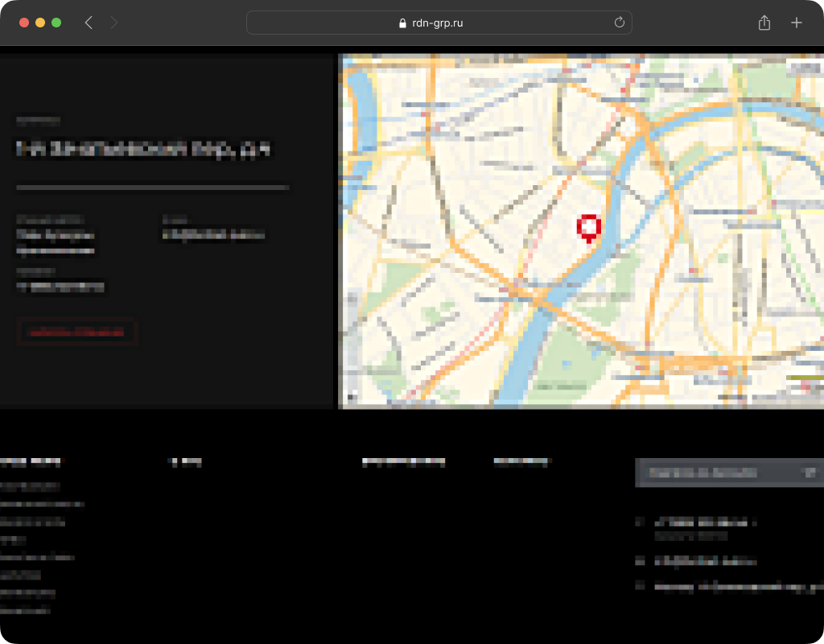Click the email icon in footer contacts
This screenshot has height=644, width=824.
pyautogui.click(x=641, y=561)
